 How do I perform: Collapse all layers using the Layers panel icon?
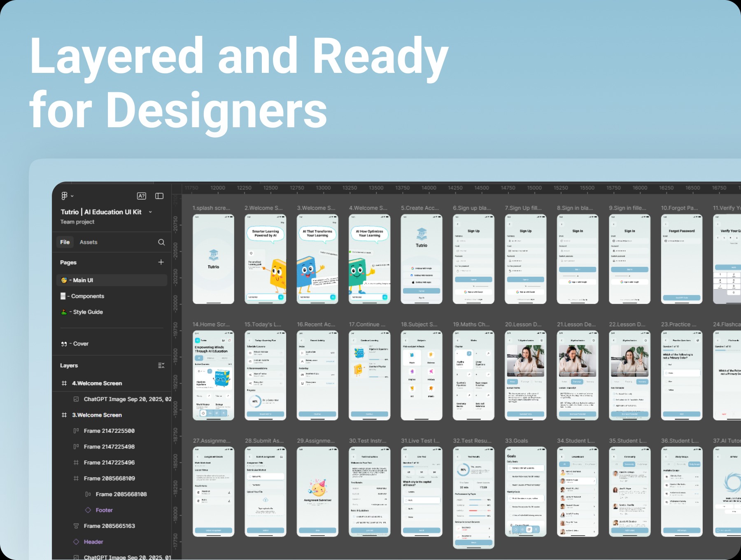pos(161,365)
